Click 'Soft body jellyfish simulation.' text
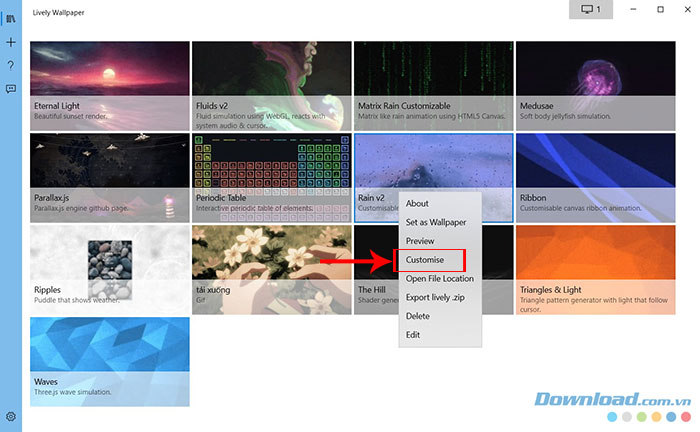The image size is (700, 432). pyautogui.click(x=565, y=116)
